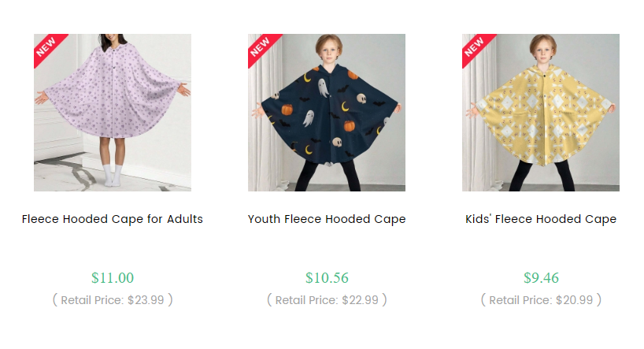Click the crescent moon on the navy cape

pyautogui.click(x=344, y=106)
